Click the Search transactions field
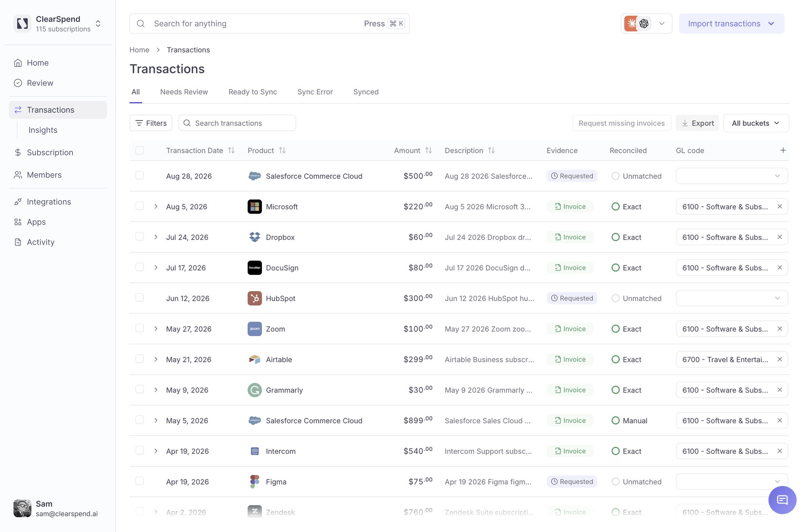 click(237, 123)
